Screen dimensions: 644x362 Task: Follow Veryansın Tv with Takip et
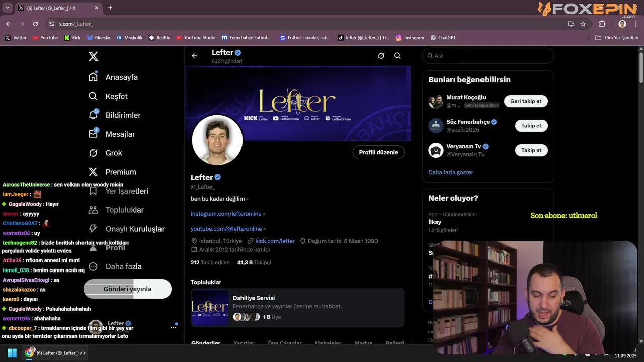pos(531,150)
